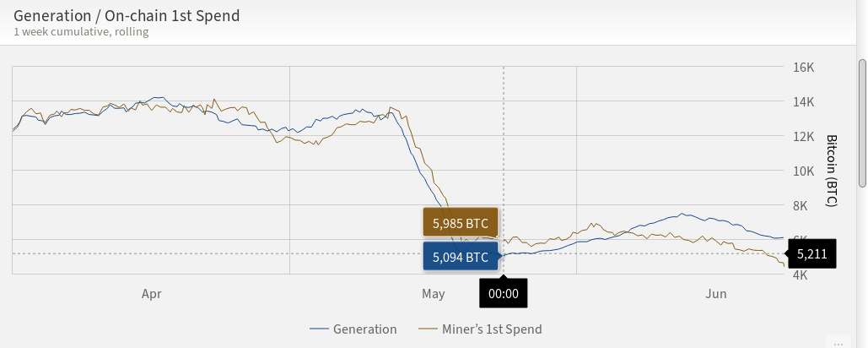
Task: Click the Jun label on the time axis
Action: click(716, 294)
